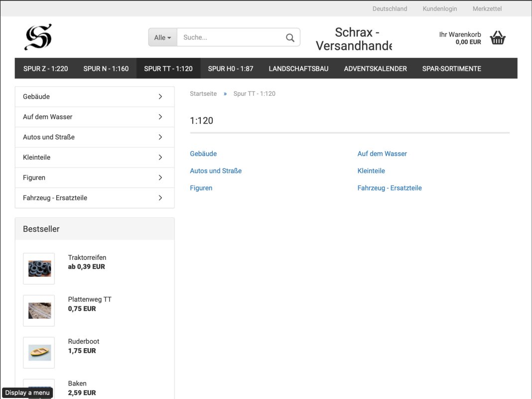Focus the Suche search input field
This screenshot has width=532, height=399.
pyautogui.click(x=229, y=37)
